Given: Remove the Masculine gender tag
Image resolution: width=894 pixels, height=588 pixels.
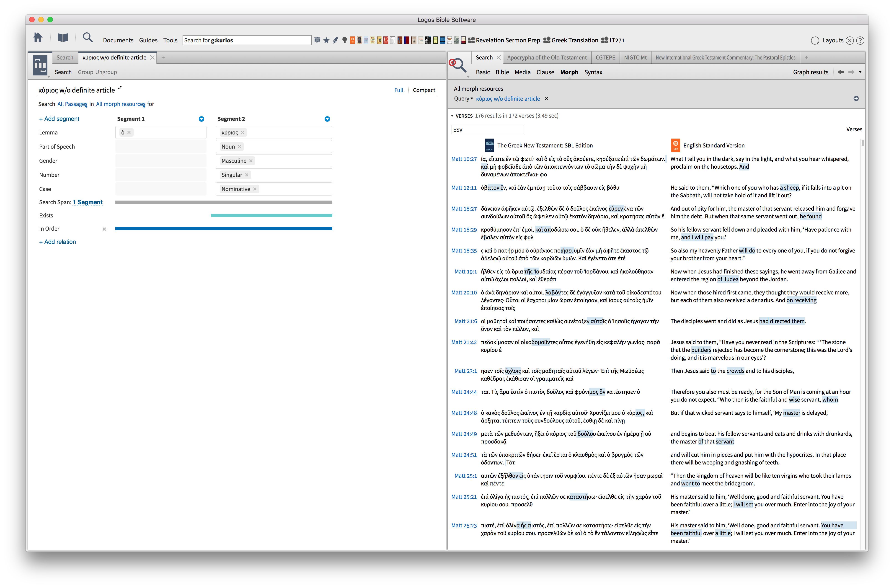Looking at the screenshot, I should 251,161.
